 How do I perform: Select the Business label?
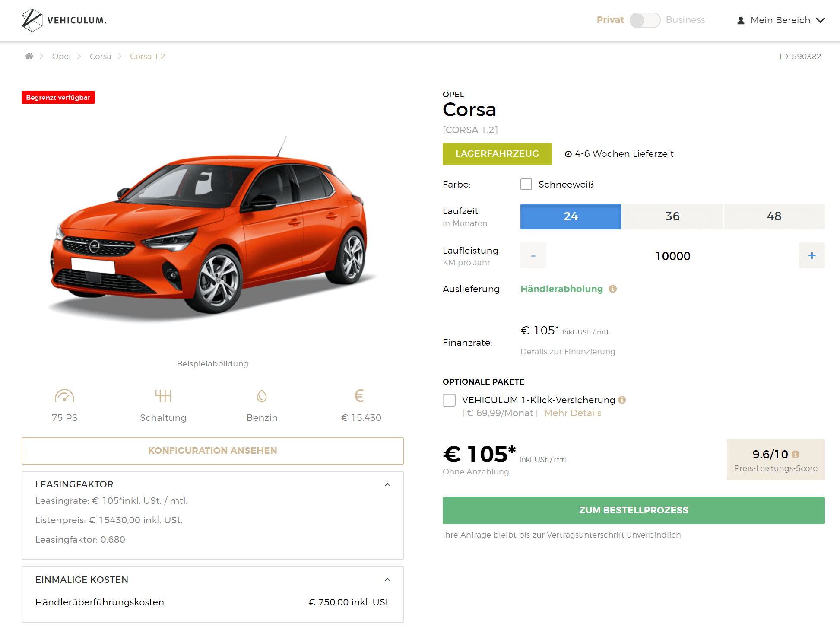[x=685, y=20]
